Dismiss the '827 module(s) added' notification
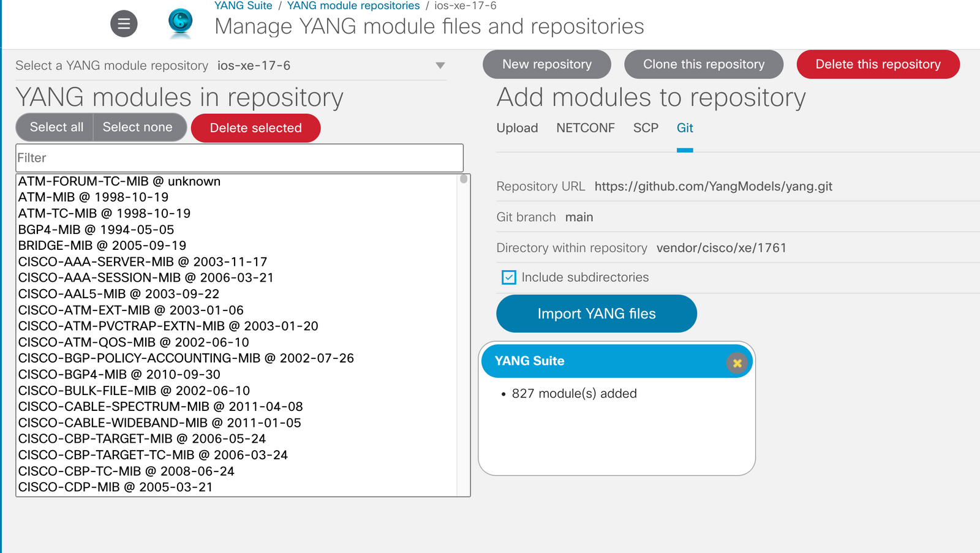The image size is (980, 553). [x=737, y=362]
